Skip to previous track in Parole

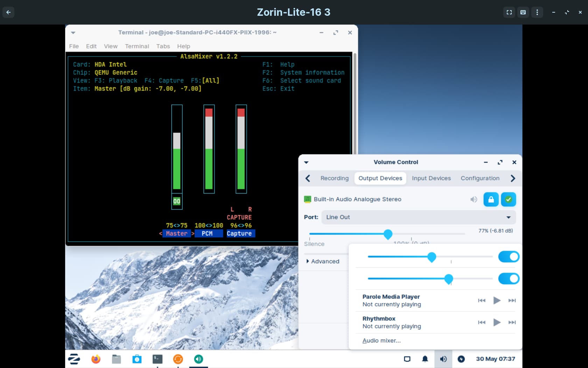(x=482, y=300)
